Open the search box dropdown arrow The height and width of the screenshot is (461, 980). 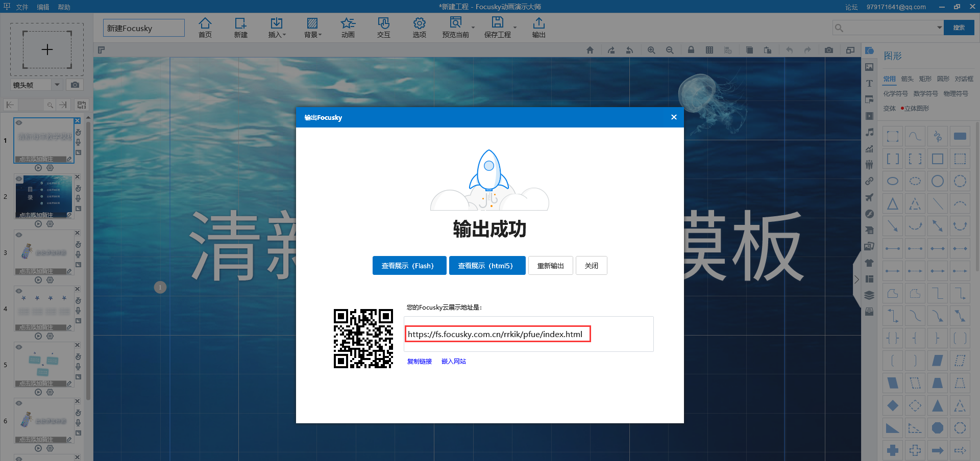coord(939,28)
